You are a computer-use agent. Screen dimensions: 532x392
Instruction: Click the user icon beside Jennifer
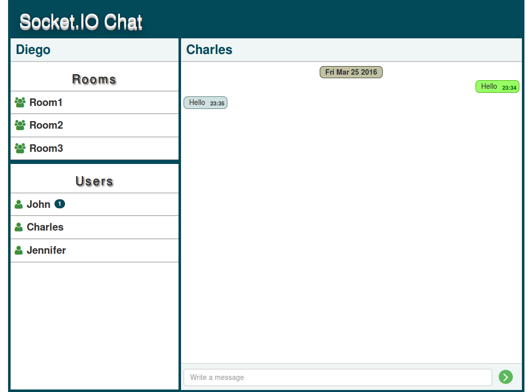coord(19,250)
